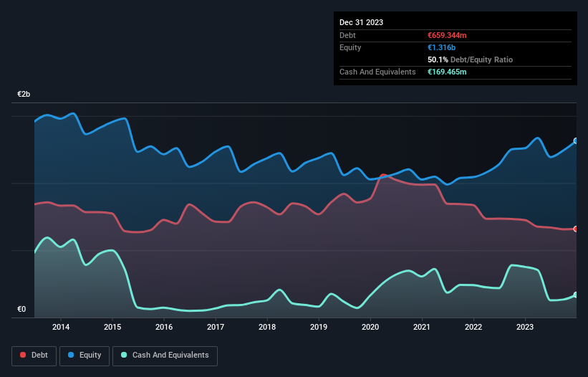The width and height of the screenshot is (588, 377).
Task: Click the Debt label in tooltip
Action: (347, 35)
